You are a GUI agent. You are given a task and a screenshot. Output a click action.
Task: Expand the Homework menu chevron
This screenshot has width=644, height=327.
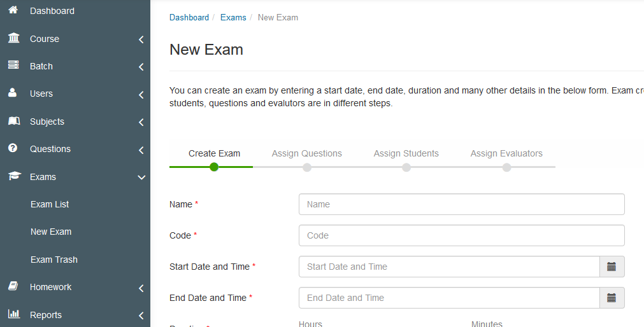(141, 288)
